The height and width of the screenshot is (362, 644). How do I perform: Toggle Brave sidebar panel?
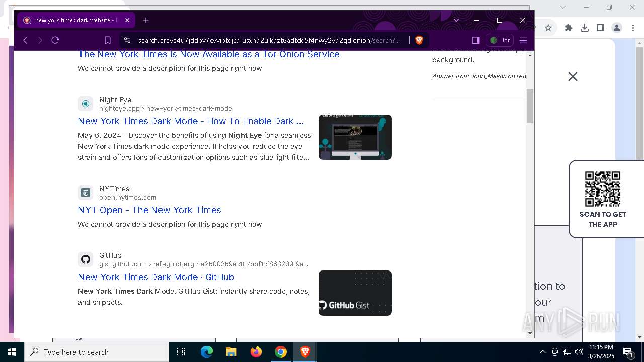475,40
